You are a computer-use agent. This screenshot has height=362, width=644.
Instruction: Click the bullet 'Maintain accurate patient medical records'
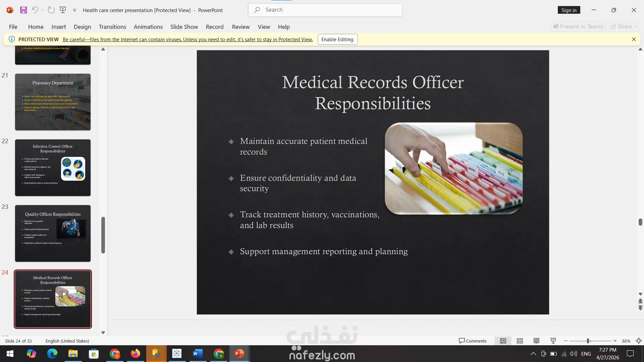(304, 146)
